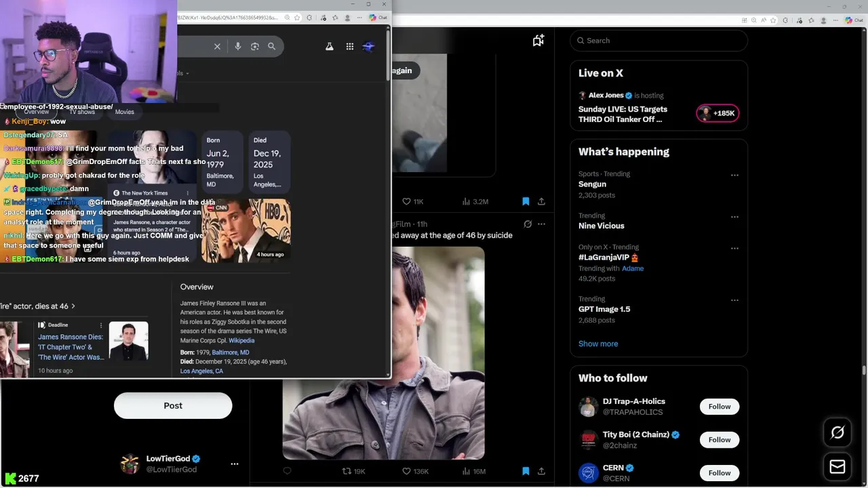
Task: Open Google Search Labs flask icon
Action: [x=330, y=47]
